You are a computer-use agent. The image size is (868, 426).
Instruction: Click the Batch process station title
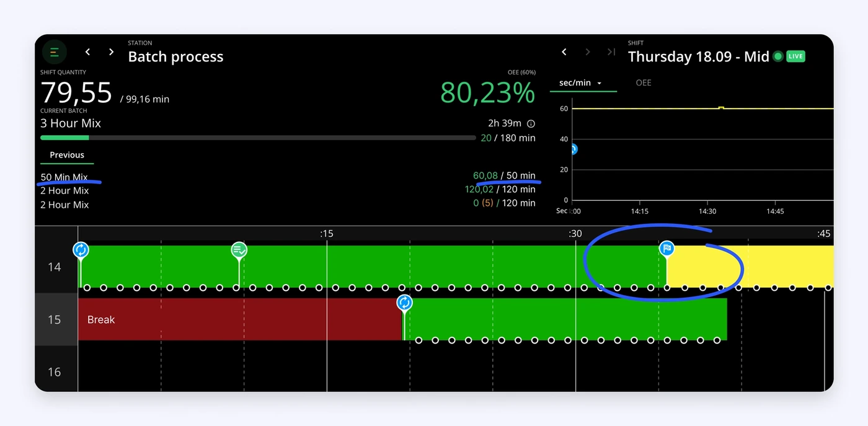click(x=175, y=56)
